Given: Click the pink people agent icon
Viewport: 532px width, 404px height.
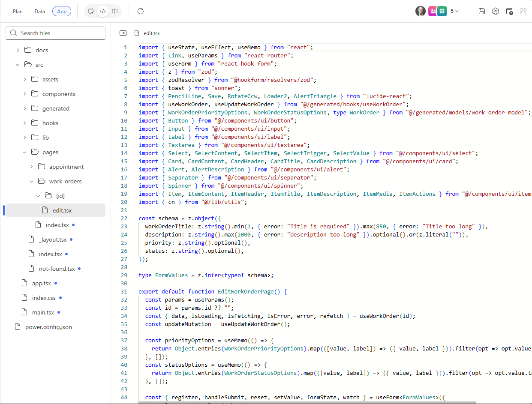Looking at the screenshot, I should 432,11.
